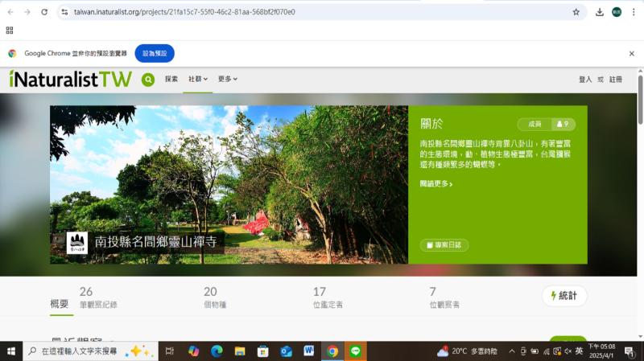Expand the 更多 dropdown menu
644x361 pixels.
pyautogui.click(x=228, y=79)
